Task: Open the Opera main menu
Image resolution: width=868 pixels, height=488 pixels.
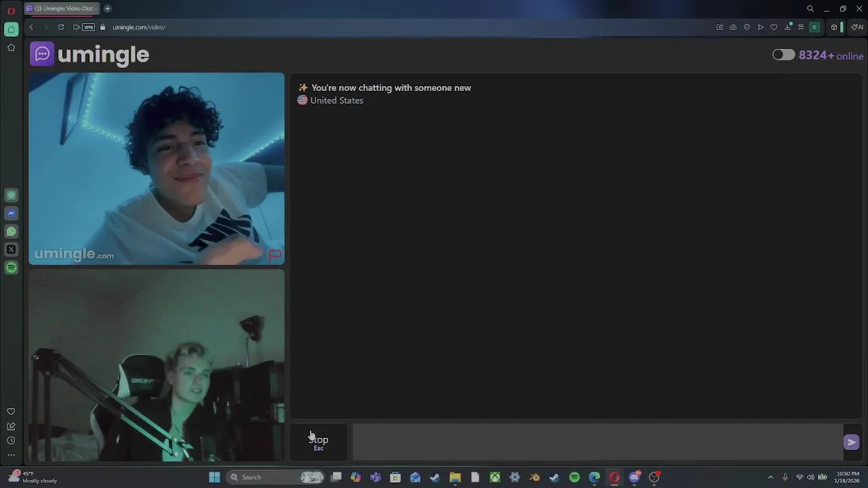Action: click(x=11, y=11)
